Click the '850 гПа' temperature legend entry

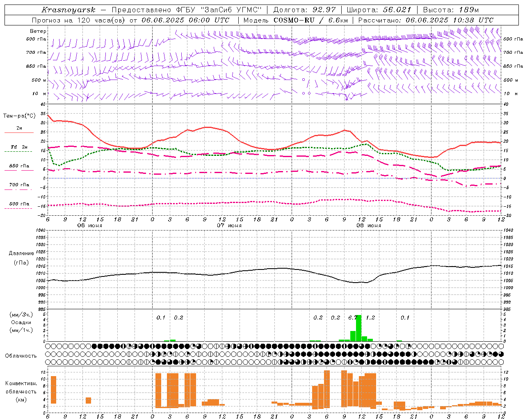tap(19, 166)
